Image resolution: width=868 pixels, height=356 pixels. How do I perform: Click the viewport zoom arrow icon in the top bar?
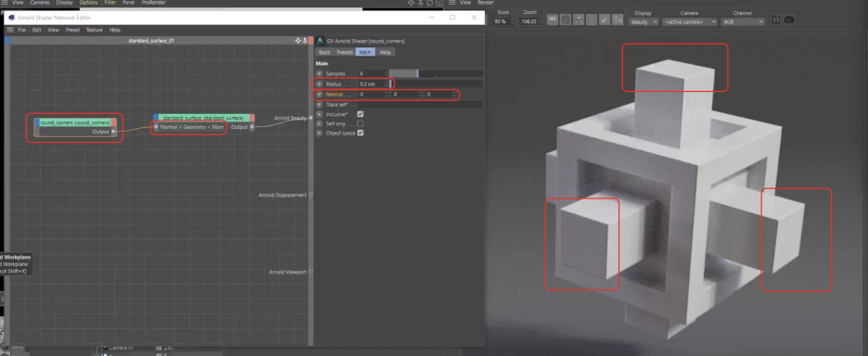pos(421,3)
